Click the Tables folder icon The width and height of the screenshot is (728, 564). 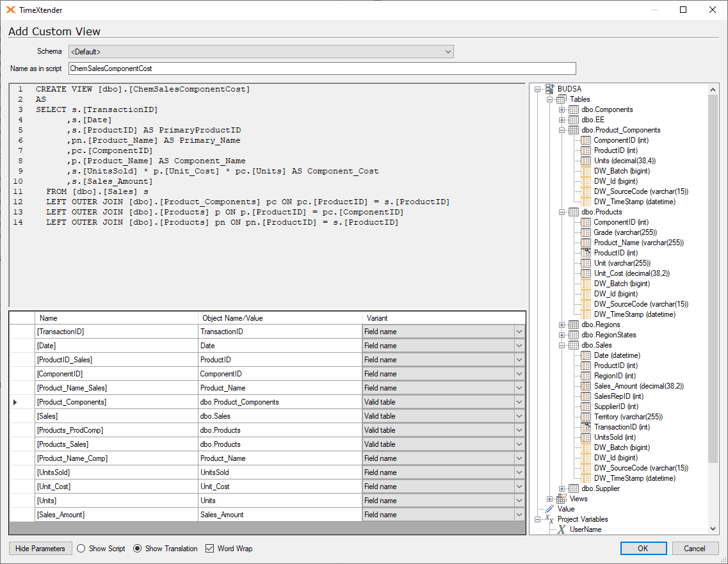tap(562, 99)
